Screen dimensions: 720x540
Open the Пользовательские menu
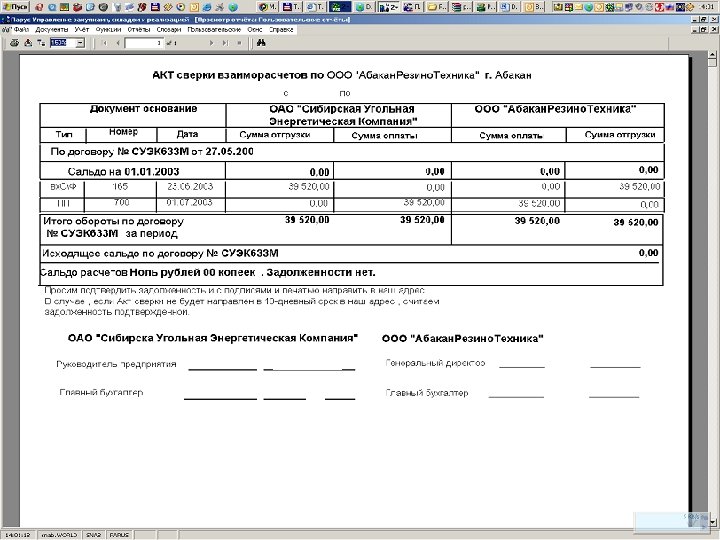click(214, 29)
